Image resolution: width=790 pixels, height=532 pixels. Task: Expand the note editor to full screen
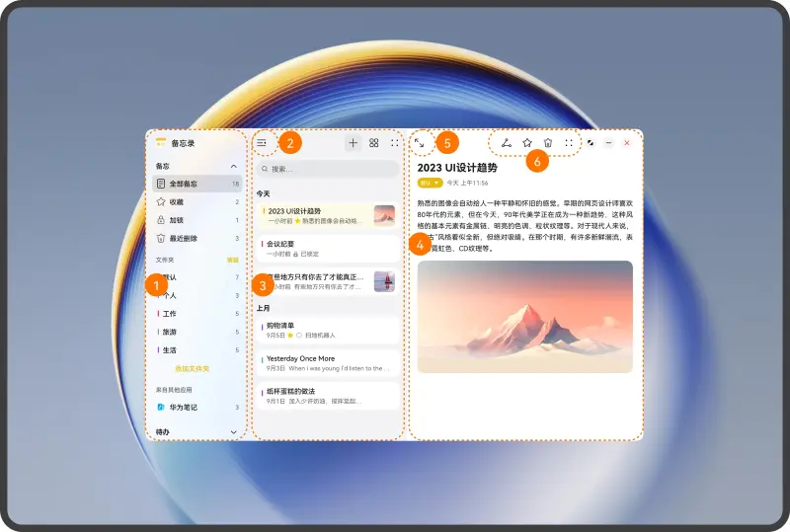tap(419, 143)
